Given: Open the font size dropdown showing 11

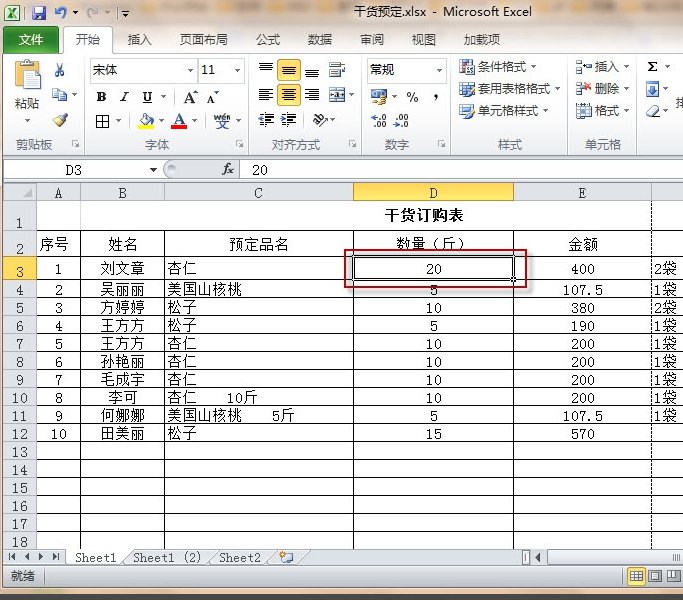Looking at the screenshot, I should pyautogui.click(x=237, y=70).
